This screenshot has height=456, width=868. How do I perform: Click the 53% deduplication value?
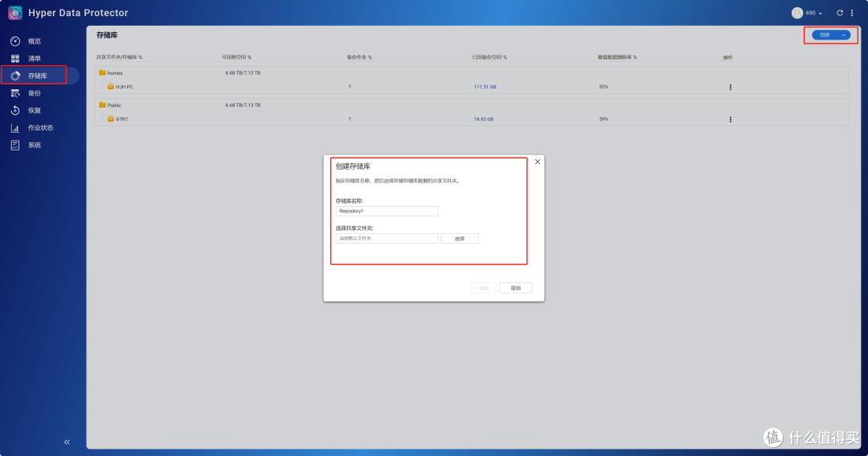(x=604, y=87)
